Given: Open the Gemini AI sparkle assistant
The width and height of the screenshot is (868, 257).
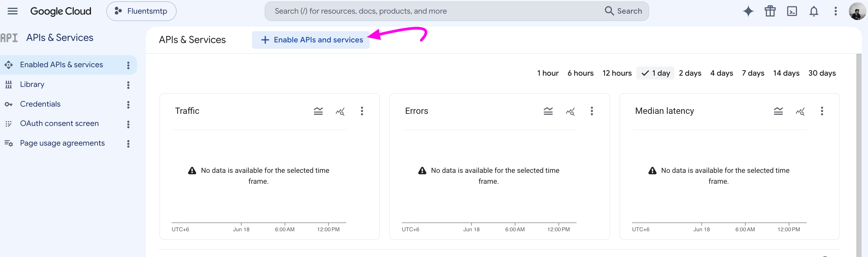Looking at the screenshot, I should [748, 11].
